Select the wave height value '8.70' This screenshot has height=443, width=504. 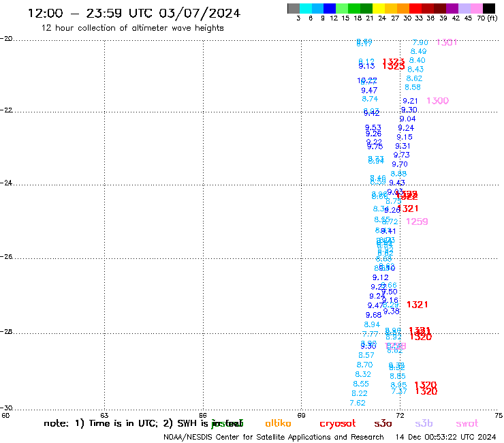[x=364, y=365]
